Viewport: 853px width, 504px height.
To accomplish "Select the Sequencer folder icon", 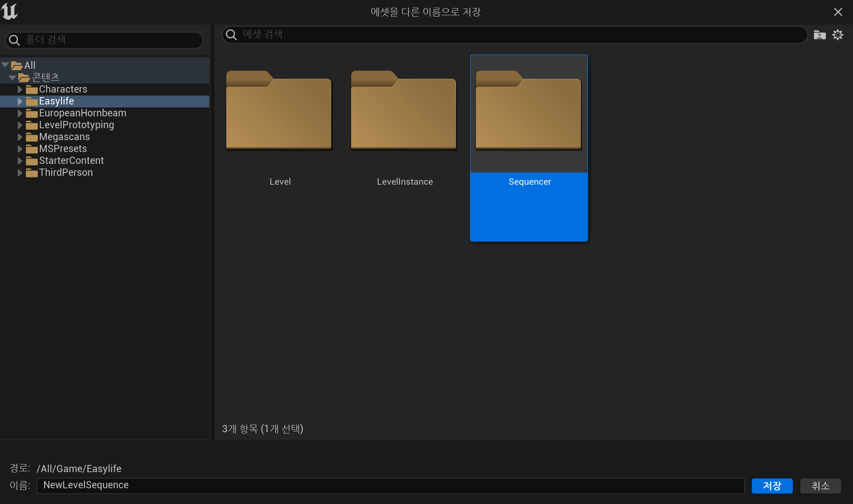I will click(528, 110).
